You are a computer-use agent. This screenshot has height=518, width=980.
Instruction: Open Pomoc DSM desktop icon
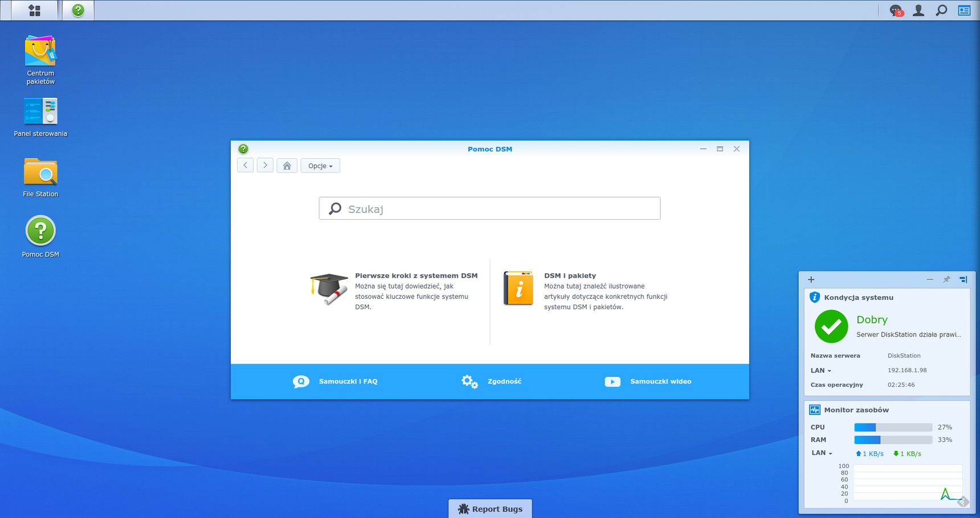(x=40, y=237)
